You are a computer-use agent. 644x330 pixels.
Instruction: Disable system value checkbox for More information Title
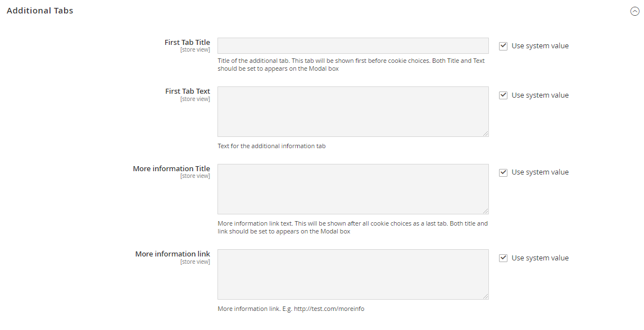(504, 172)
